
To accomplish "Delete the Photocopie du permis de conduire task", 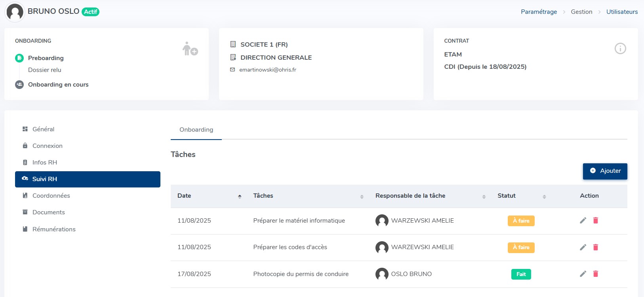I will click(x=596, y=274).
